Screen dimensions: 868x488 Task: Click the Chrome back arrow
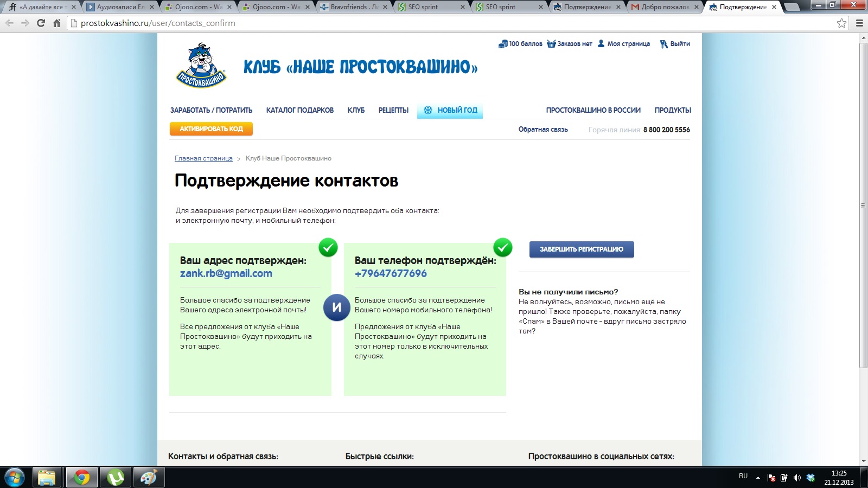tap(10, 23)
